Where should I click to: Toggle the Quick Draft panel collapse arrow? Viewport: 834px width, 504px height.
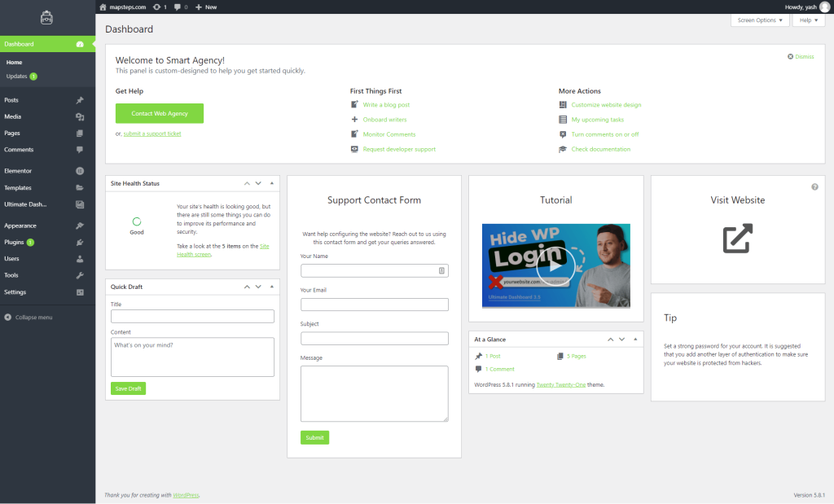tap(272, 287)
